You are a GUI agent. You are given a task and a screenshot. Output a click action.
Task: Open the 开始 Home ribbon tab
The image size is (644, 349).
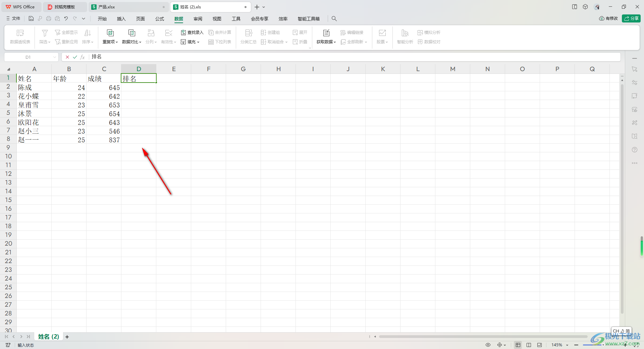point(102,19)
